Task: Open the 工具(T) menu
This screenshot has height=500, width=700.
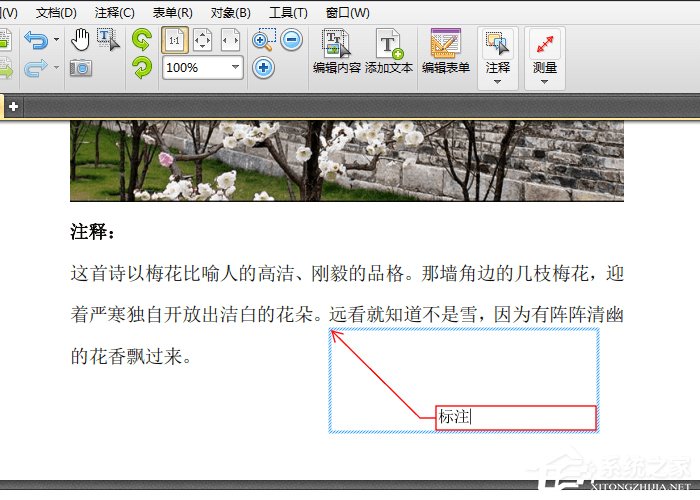Action: pyautogui.click(x=288, y=12)
